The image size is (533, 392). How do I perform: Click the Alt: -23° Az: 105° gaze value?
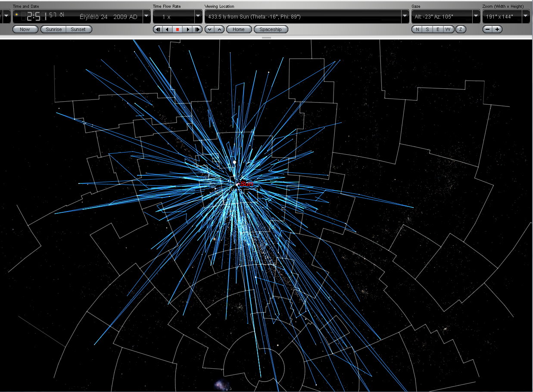point(433,17)
